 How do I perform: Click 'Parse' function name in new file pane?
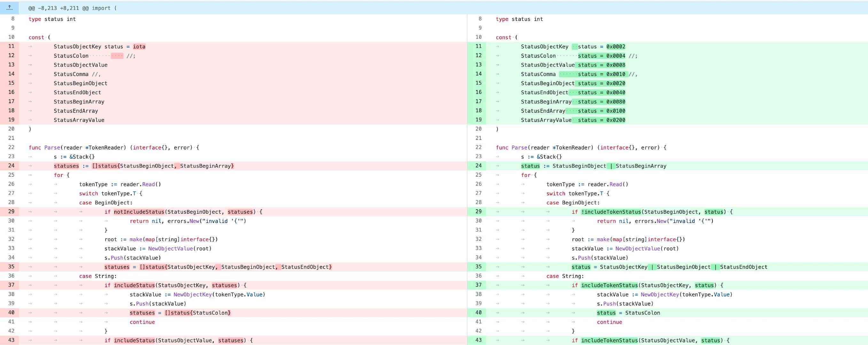coord(519,148)
